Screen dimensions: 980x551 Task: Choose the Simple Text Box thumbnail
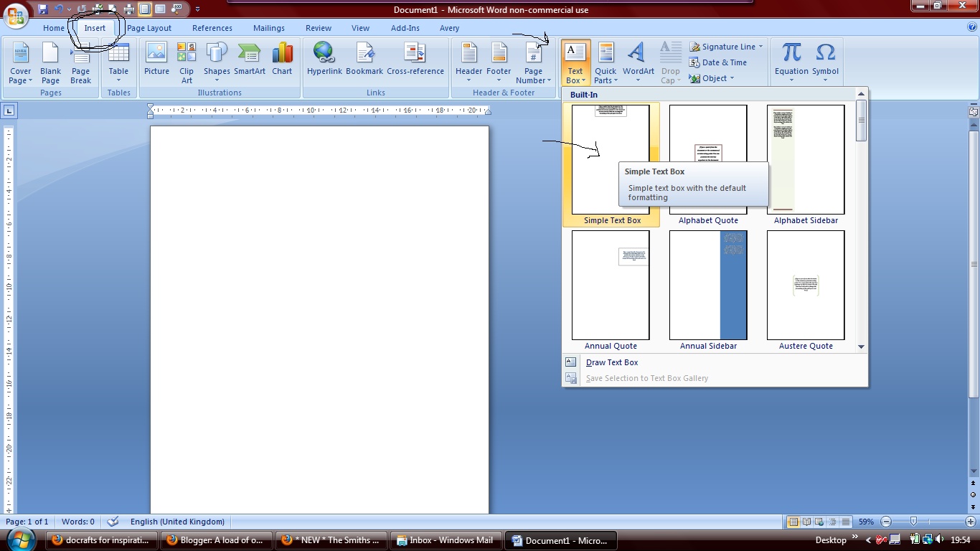[x=611, y=164]
